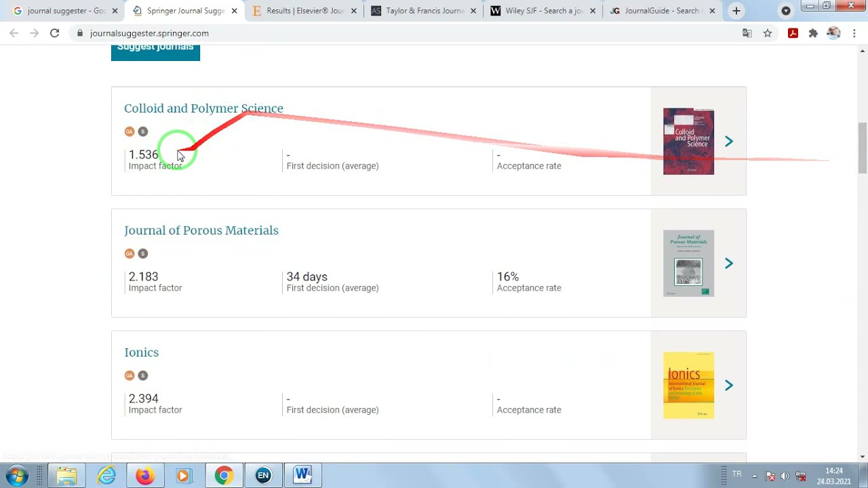Open Journal of Porous Materials link
Screen dimensions: 868x488
click(201, 230)
